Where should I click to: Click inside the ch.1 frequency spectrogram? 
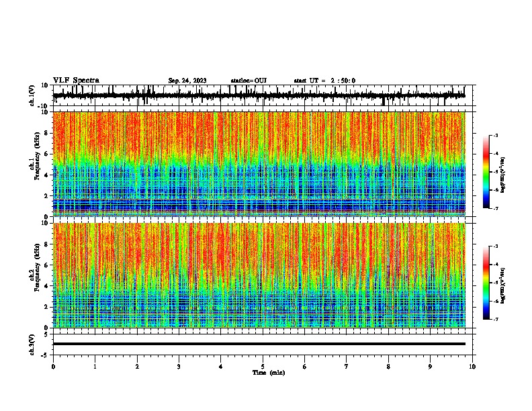coord(259,164)
